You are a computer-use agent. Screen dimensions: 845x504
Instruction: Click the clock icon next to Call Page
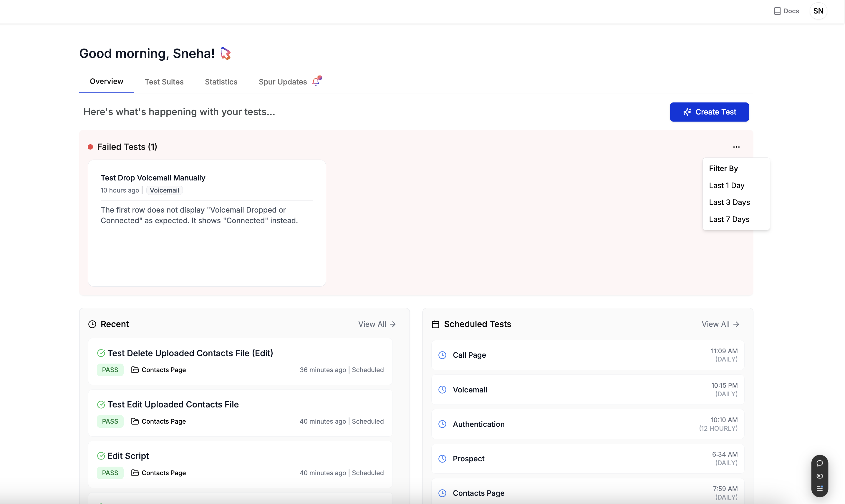click(x=442, y=355)
